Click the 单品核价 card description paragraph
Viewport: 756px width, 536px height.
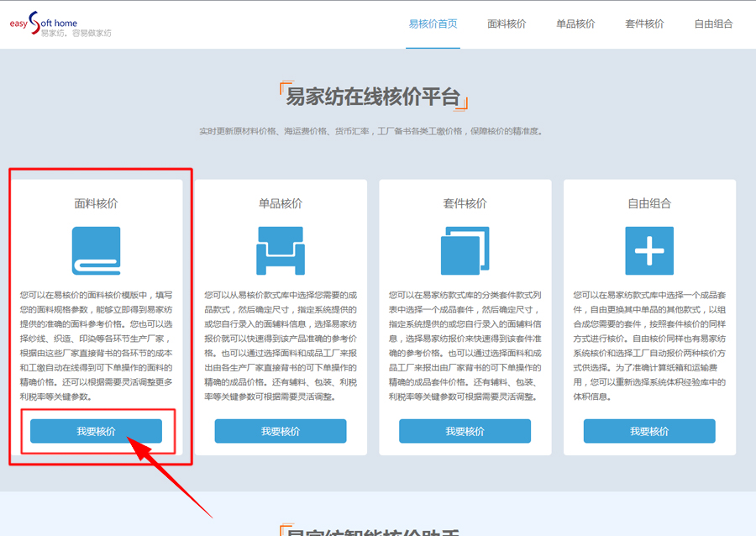(x=281, y=345)
